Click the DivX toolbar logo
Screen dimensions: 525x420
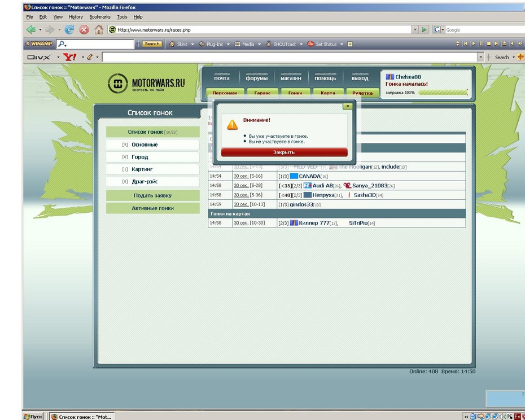[39, 57]
